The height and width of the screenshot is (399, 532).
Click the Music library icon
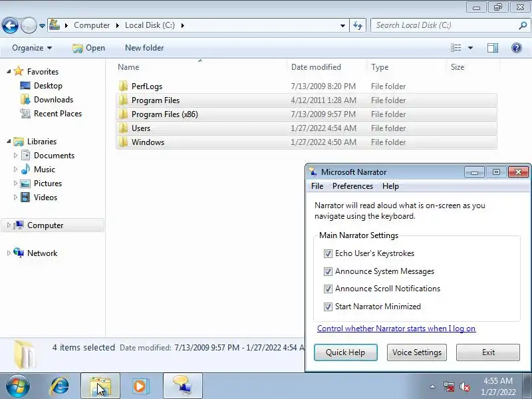(x=25, y=169)
